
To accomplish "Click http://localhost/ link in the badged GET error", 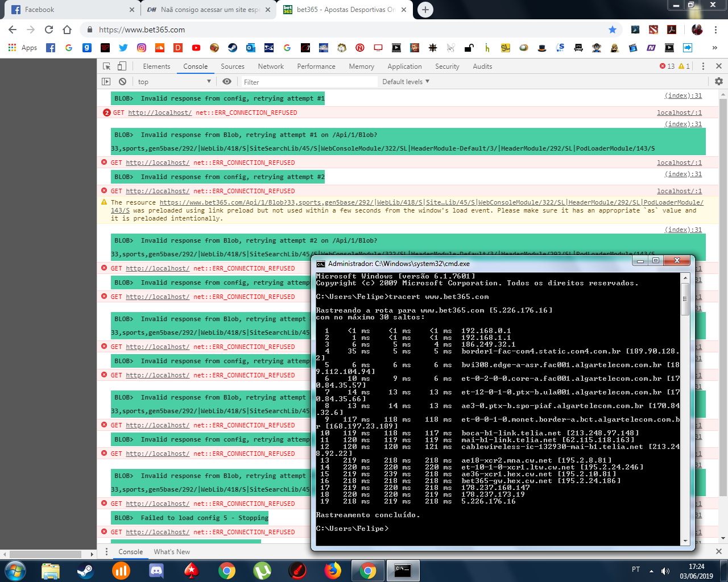I will pyautogui.click(x=160, y=113).
